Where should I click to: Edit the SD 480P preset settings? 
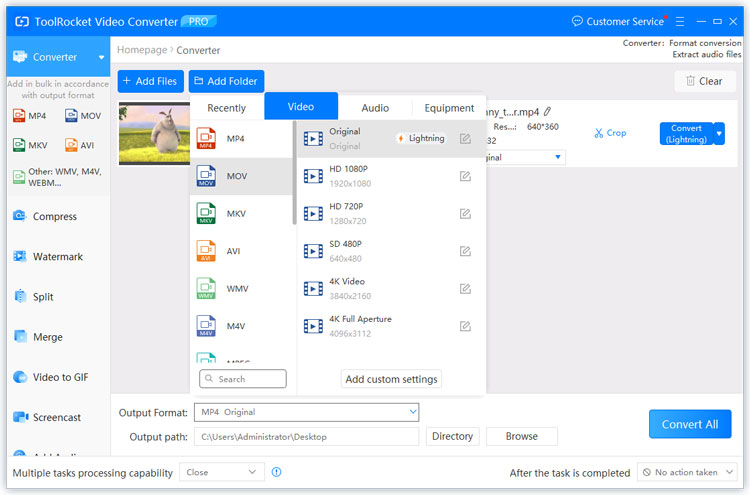tap(465, 251)
